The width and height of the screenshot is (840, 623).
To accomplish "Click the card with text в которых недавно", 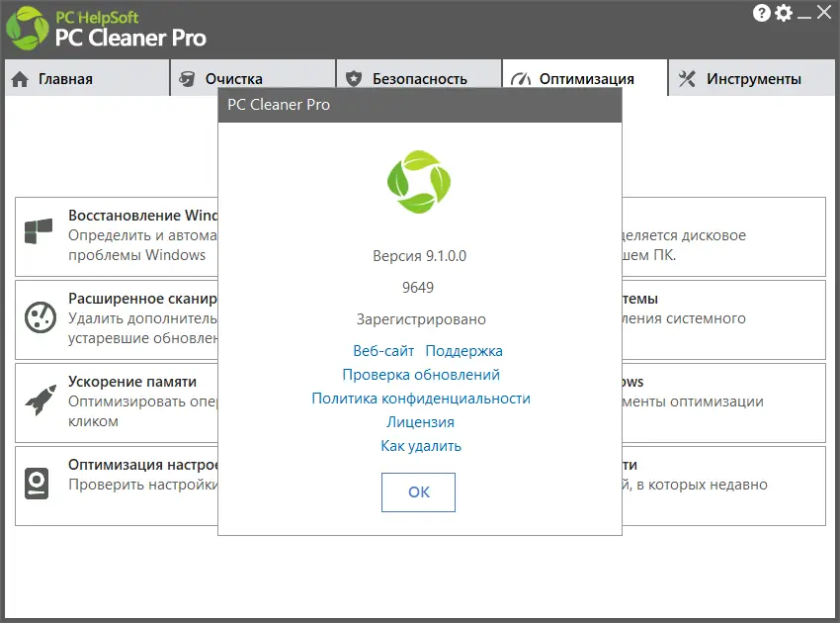I will point(723,487).
